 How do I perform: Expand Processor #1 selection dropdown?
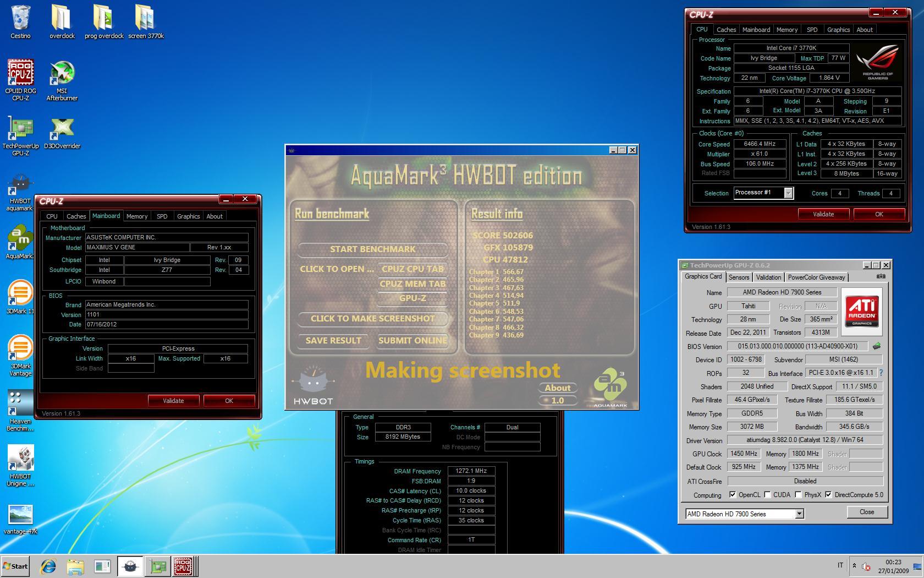pyautogui.click(x=788, y=193)
